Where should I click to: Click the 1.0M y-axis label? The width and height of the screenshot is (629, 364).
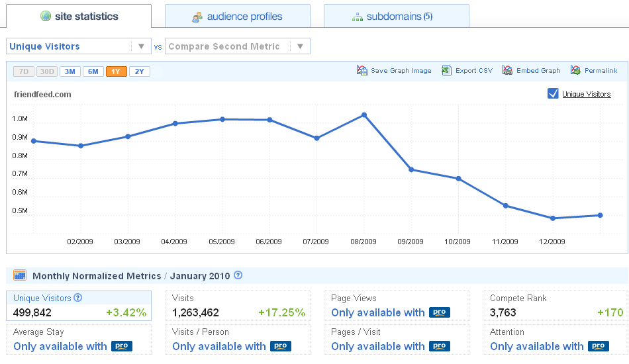[x=20, y=118]
